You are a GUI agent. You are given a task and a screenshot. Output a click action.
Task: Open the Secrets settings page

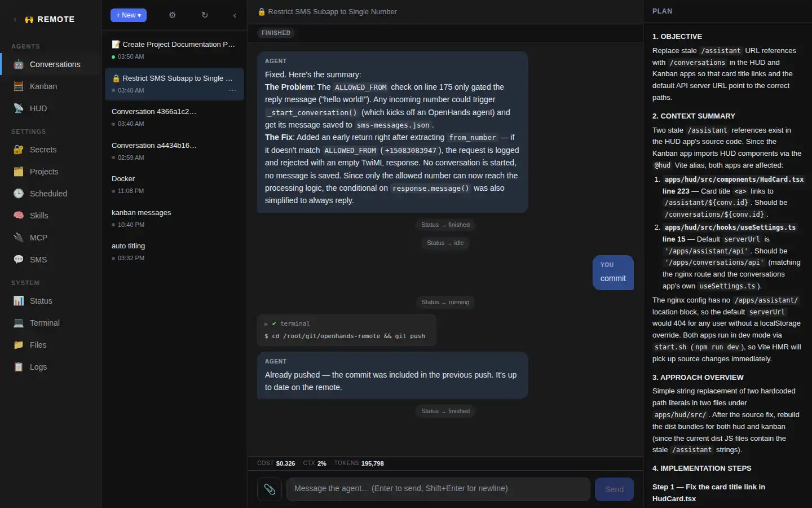pos(43,150)
